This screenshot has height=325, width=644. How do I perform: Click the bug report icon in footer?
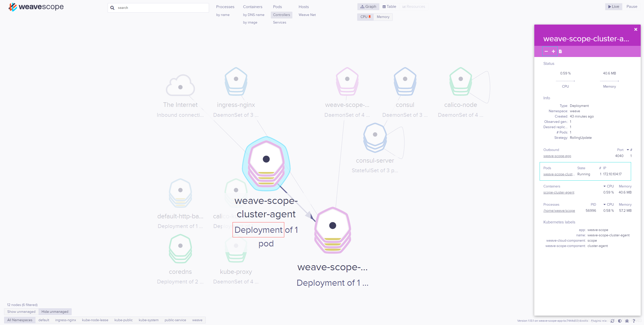coord(627,321)
